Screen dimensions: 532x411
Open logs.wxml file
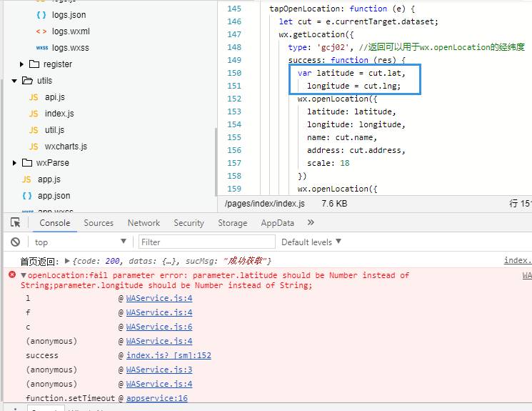[x=71, y=31]
